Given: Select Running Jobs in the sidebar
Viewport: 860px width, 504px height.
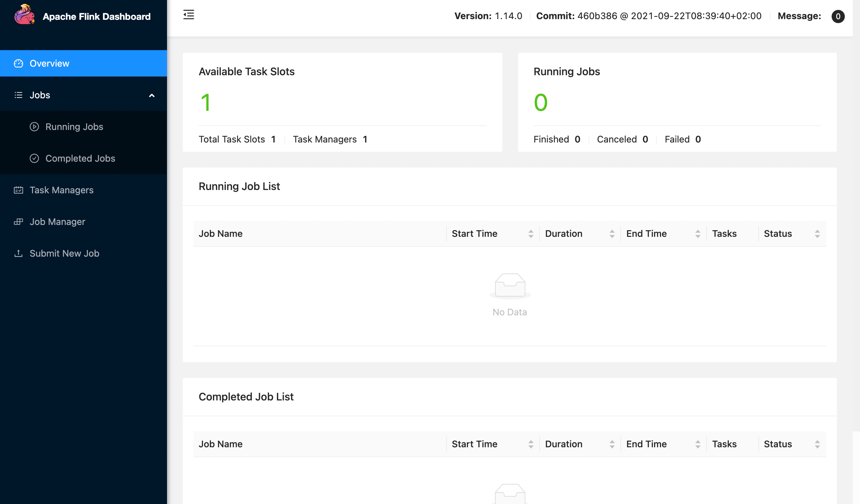Looking at the screenshot, I should (x=74, y=127).
